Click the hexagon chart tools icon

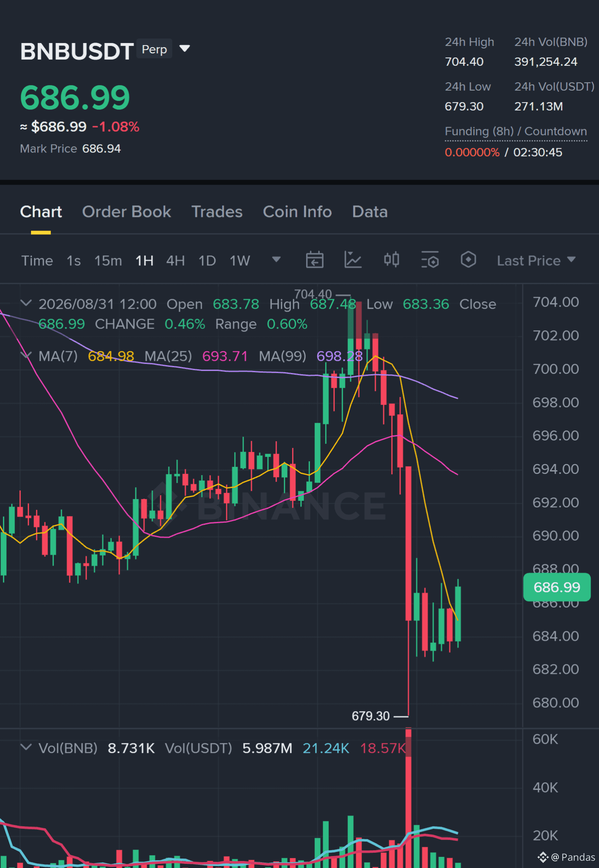(468, 260)
